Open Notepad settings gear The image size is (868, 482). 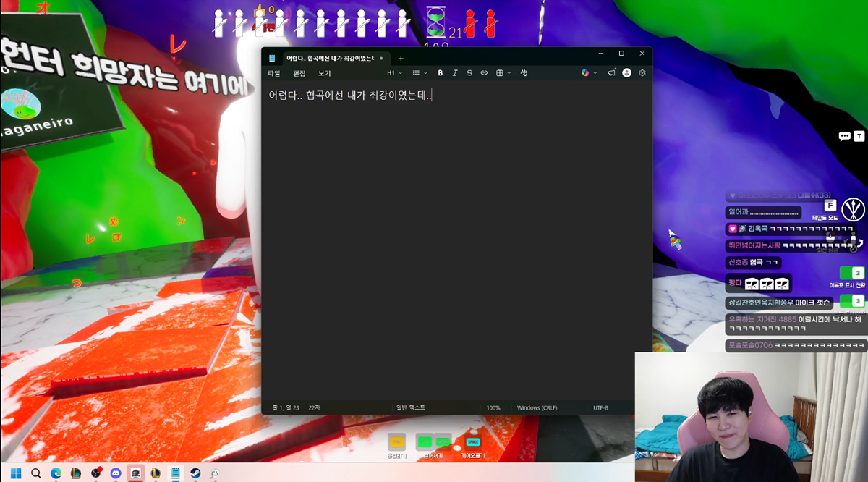pos(642,73)
